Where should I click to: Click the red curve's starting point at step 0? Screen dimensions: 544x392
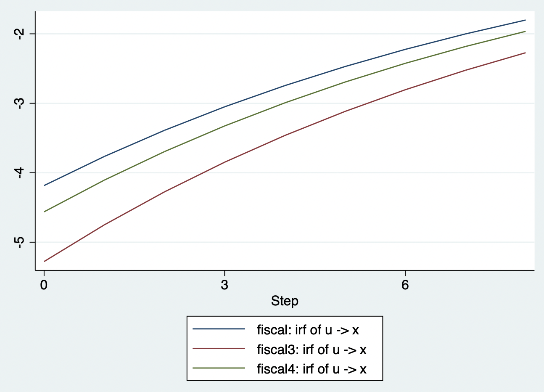(44, 261)
